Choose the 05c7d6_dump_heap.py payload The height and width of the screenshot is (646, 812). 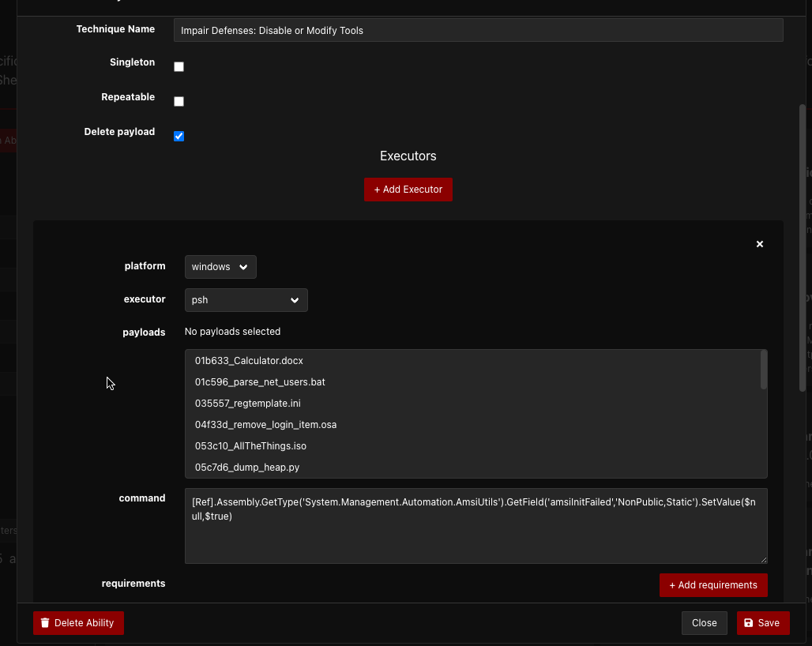[246, 468]
